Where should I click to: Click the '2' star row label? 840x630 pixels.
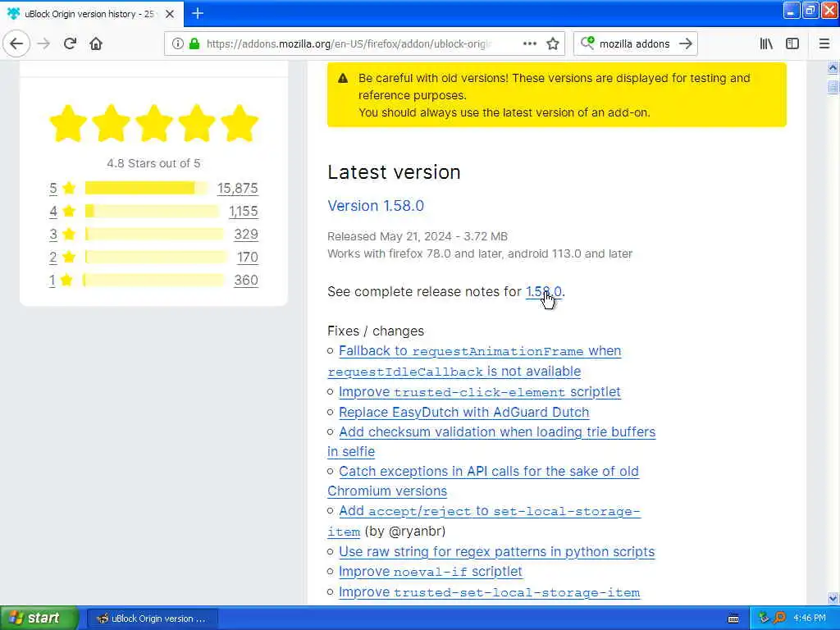(53, 257)
